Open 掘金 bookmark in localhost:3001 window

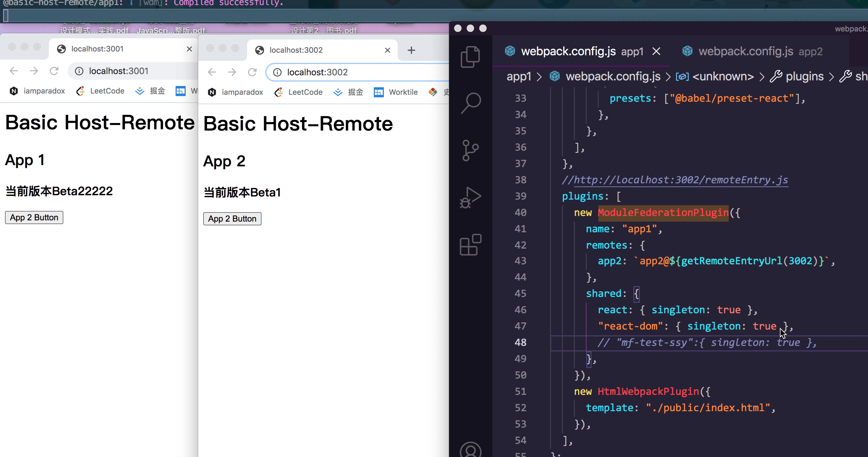click(150, 91)
